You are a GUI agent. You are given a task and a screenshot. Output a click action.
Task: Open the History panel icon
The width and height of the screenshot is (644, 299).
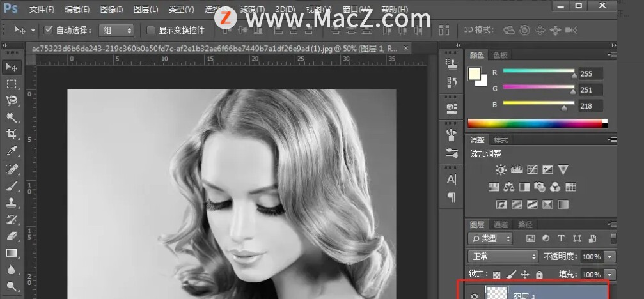[x=452, y=82]
